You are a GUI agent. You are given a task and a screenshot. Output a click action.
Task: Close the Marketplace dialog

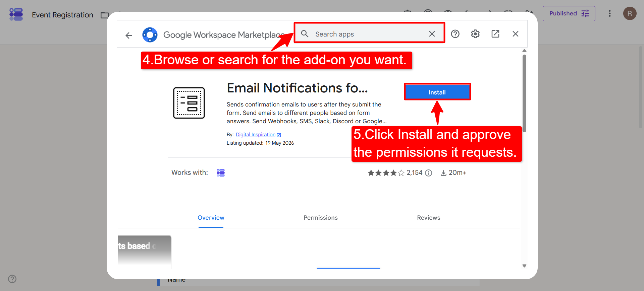pyautogui.click(x=516, y=34)
